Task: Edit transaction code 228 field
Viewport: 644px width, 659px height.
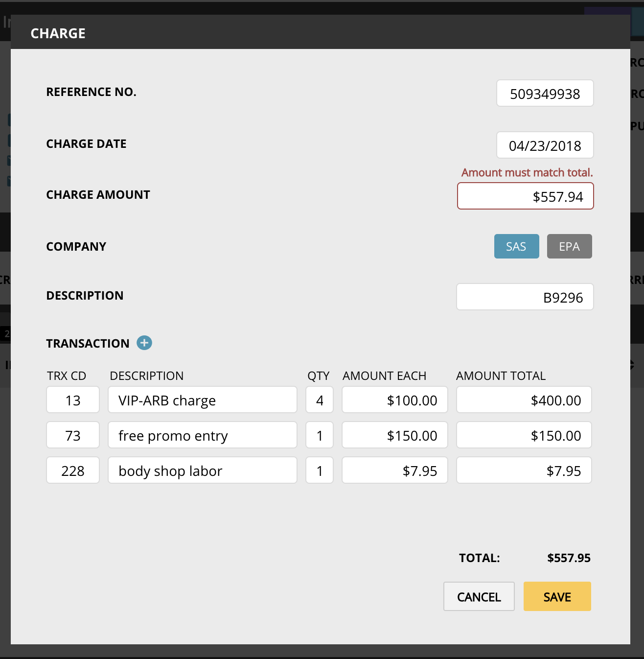Action: (x=73, y=471)
